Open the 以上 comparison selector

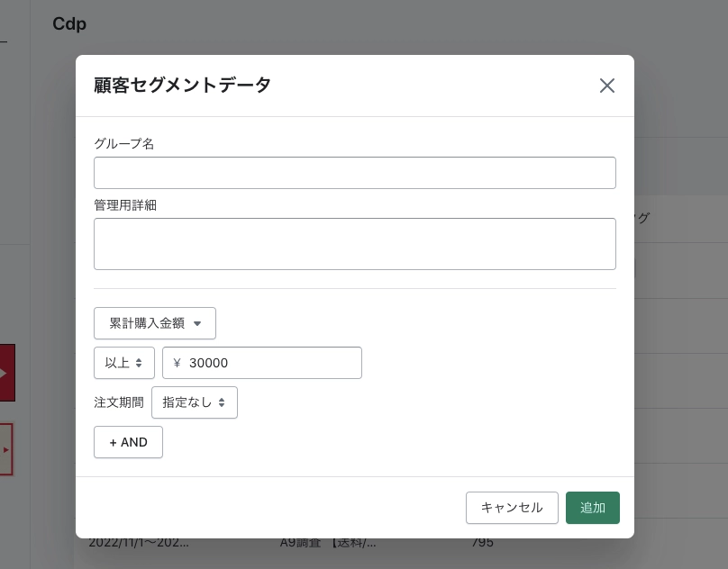[x=124, y=363]
